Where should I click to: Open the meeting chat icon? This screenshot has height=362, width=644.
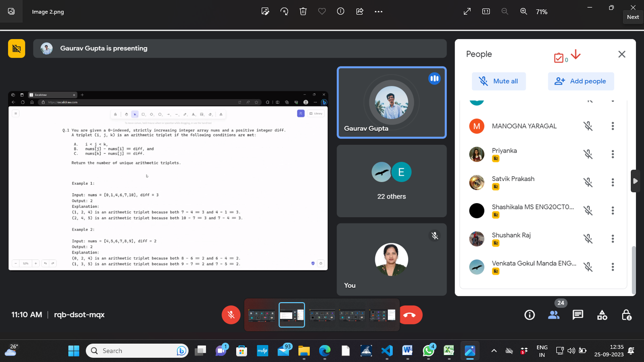click(x=578, y=315)
